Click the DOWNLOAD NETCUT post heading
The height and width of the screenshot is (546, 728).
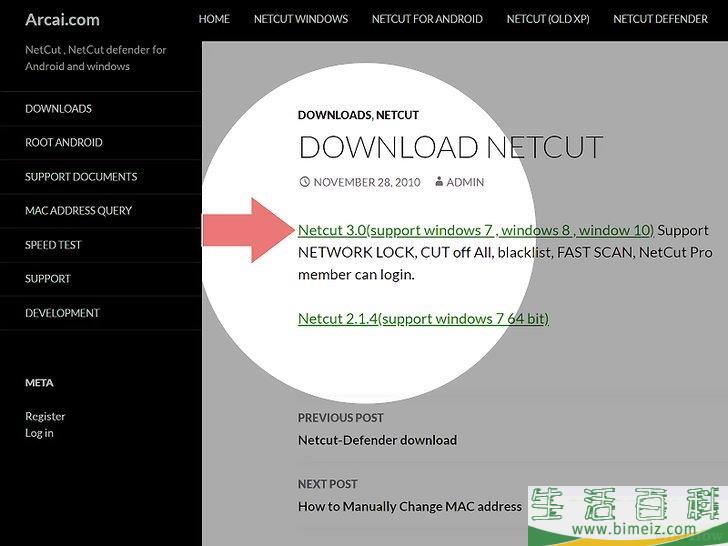click(451, 147)
